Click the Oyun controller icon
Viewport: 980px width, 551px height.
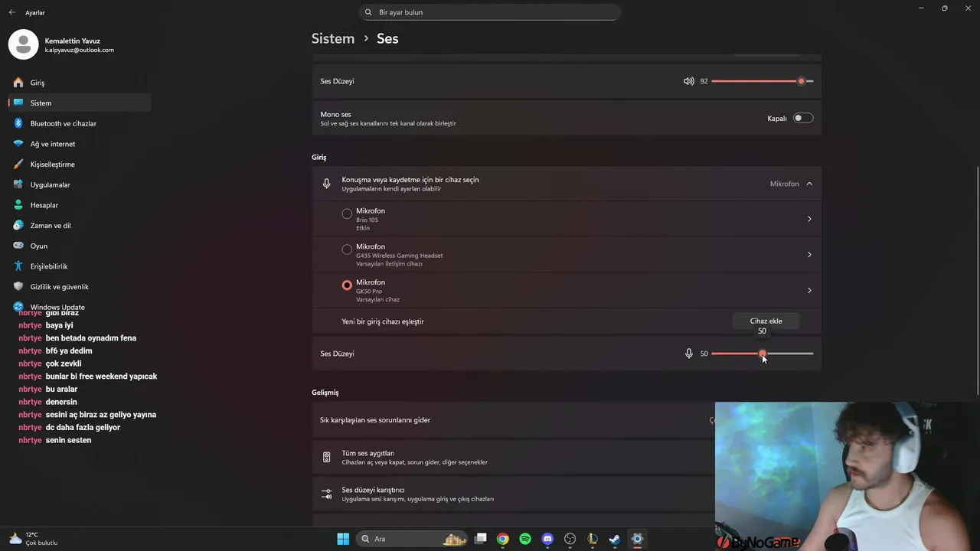pos(18,246)
